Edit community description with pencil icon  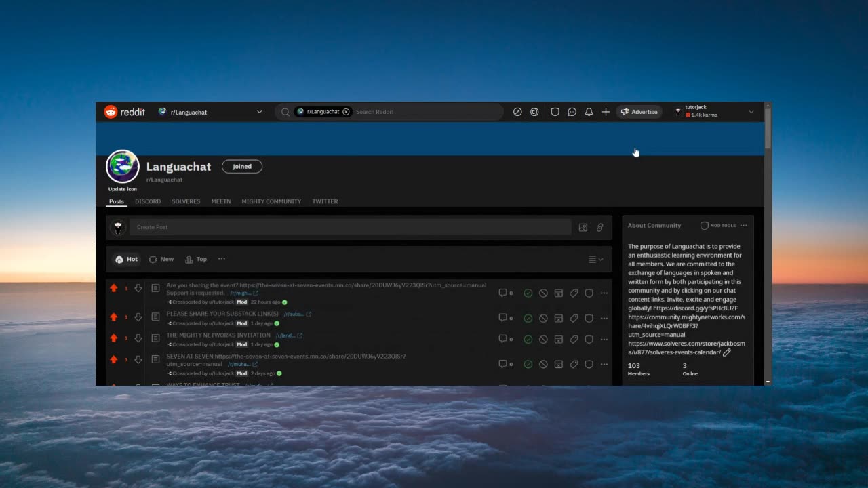[x=727, y=352]
